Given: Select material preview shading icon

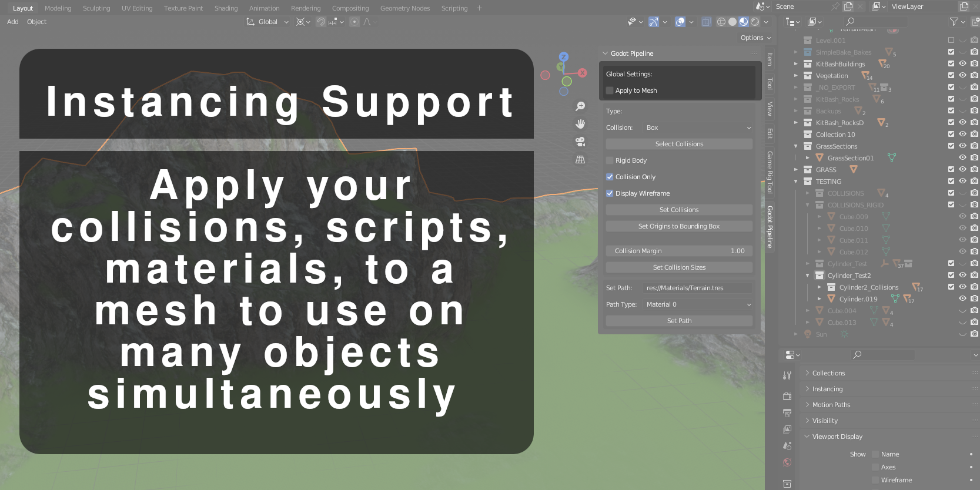Looking at the screenshot, I should click(744, 22).
